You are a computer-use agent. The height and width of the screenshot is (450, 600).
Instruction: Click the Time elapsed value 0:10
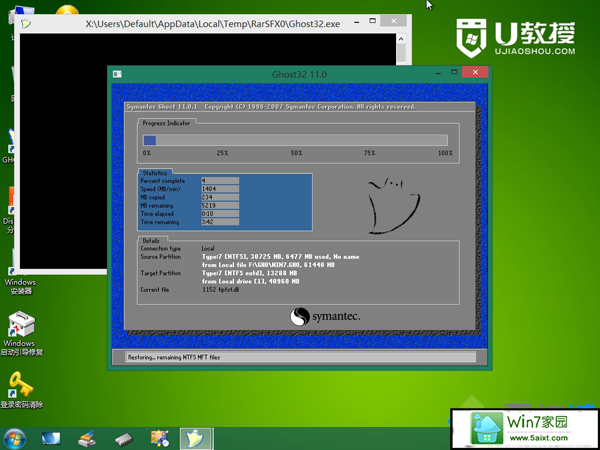[x=220, y=214]
